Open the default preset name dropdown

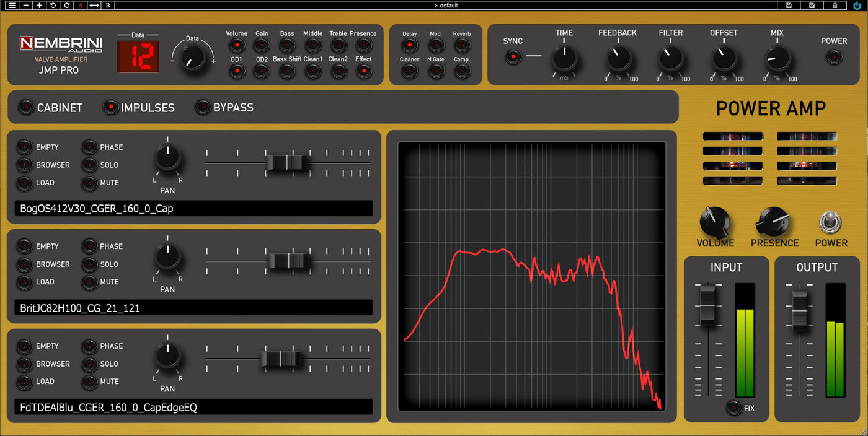(446, 6)
